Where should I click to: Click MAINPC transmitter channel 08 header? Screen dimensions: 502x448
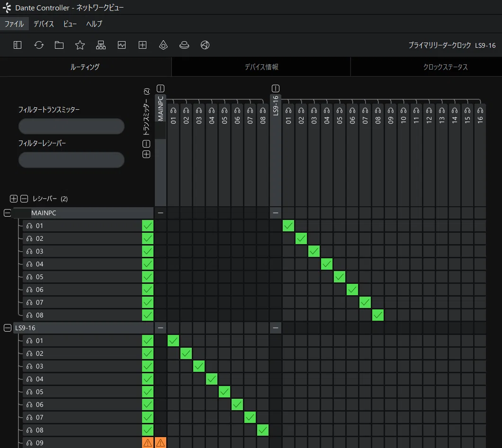(263, 155)
